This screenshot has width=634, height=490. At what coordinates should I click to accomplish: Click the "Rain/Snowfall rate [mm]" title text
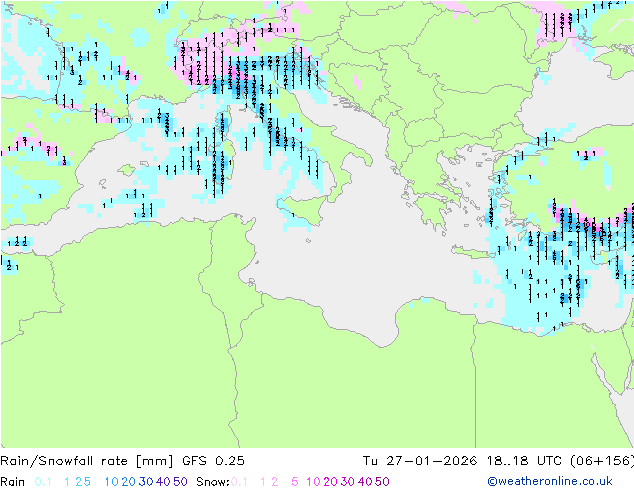tap(87, 461)
